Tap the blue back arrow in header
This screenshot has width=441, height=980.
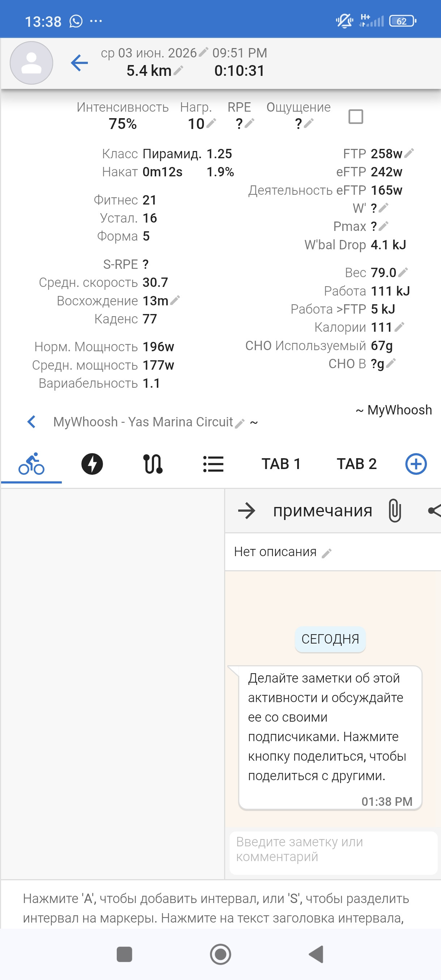(x=79, y=63)
